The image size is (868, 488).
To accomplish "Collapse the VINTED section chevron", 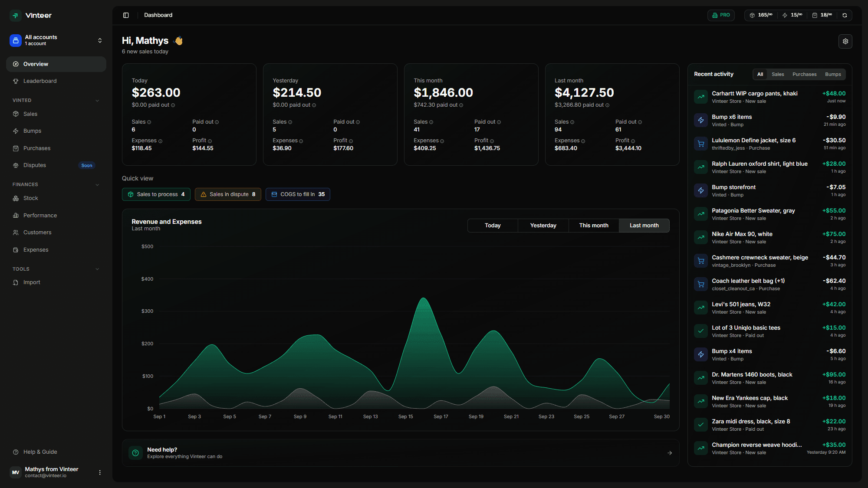I will (97, 101).
